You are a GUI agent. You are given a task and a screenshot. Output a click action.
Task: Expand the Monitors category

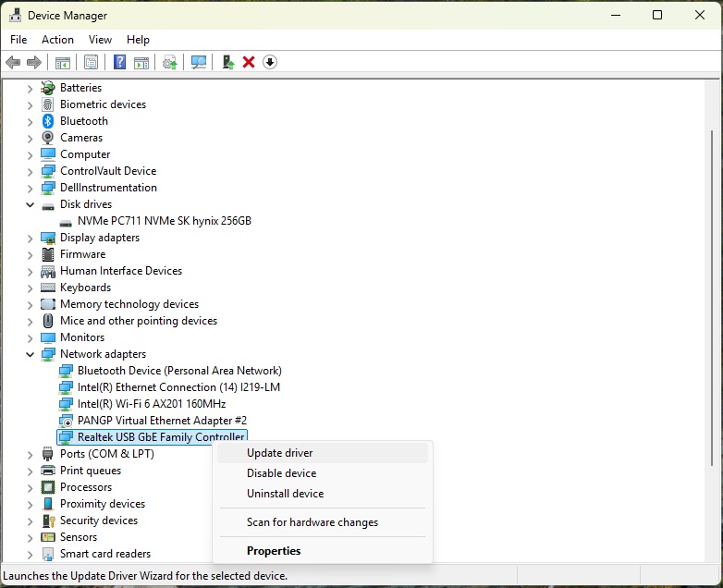point(30,337)
